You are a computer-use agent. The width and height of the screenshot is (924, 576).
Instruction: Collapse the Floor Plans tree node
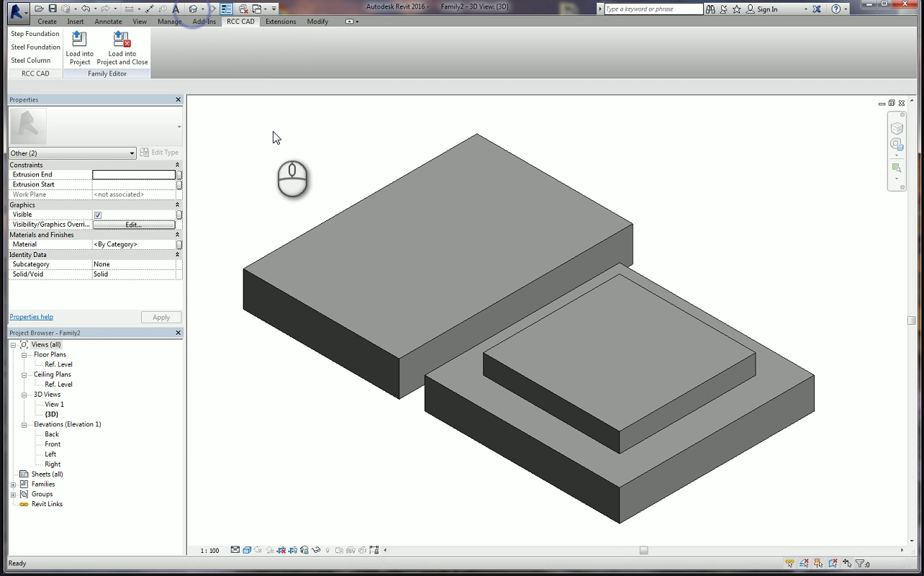pyautogui.click(x=24, y=355)
